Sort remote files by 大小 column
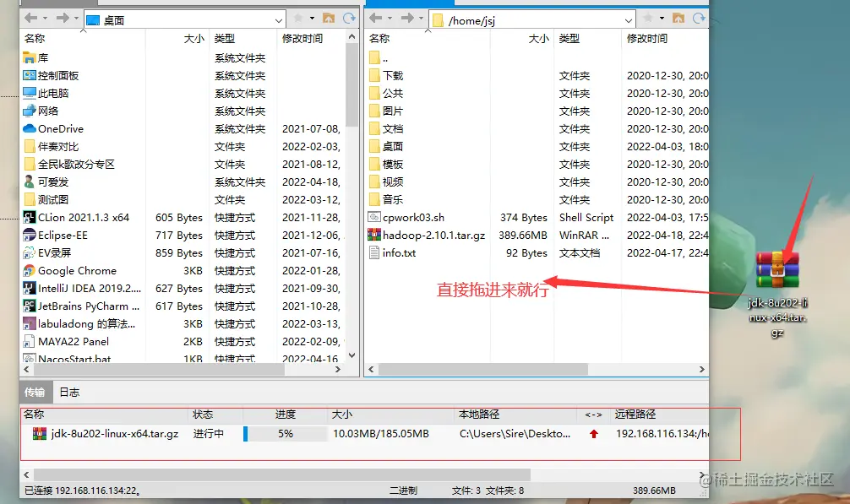 coord(538,39)
